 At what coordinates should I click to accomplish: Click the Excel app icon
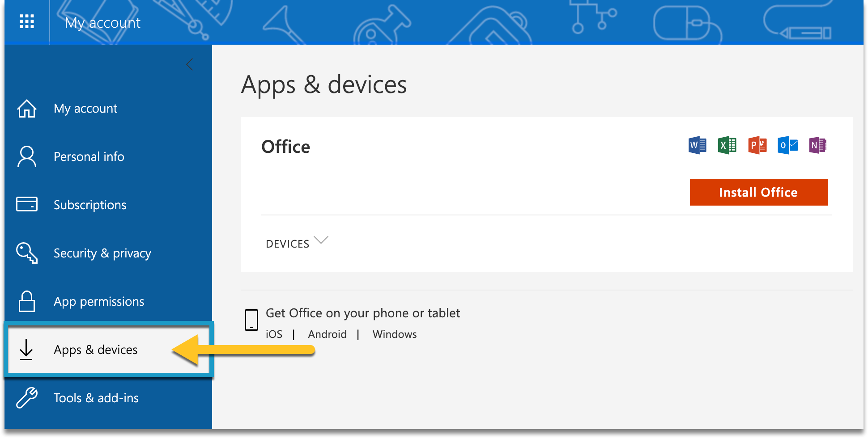coord(727,145)
